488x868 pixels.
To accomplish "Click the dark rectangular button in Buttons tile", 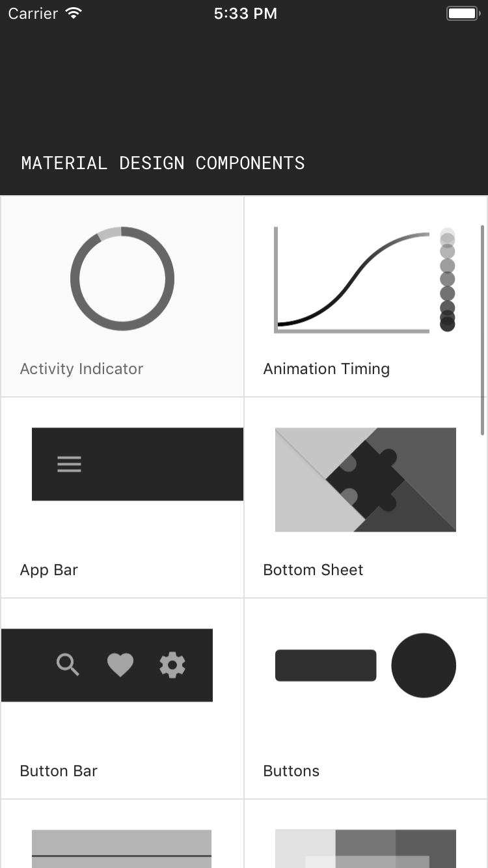I will coord(326,665).
